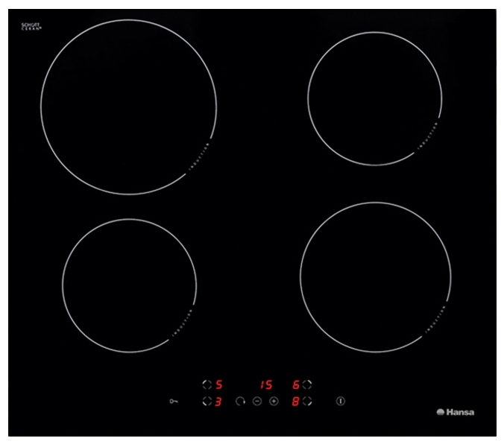Tap the plus button to increase power
Screen dimensions: 504x444
(x=274, y=402)
